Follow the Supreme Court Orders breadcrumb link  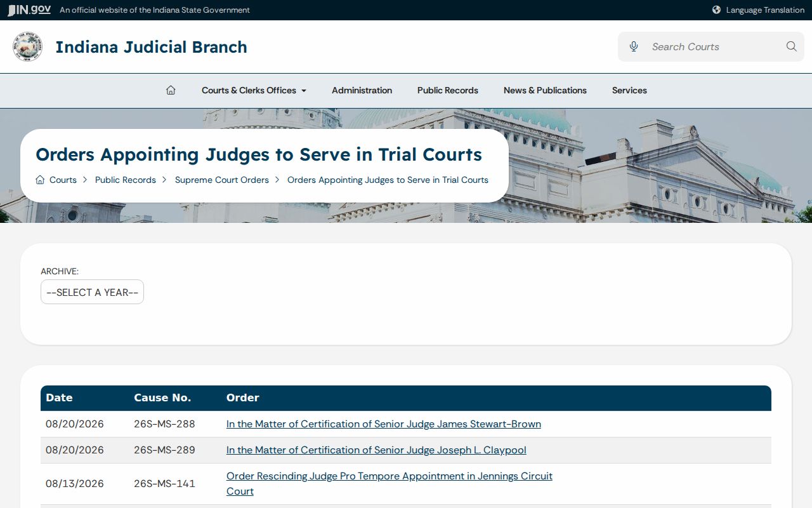(222, 180)
